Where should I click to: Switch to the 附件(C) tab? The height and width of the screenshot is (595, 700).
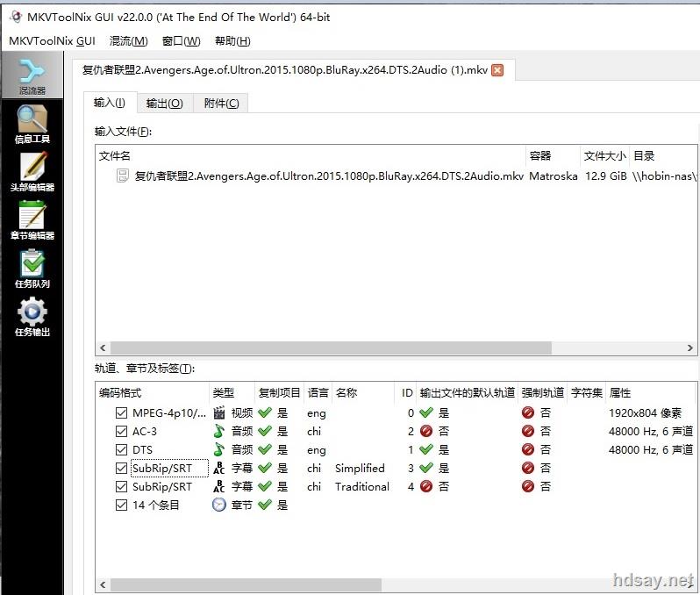pos(221,104)
